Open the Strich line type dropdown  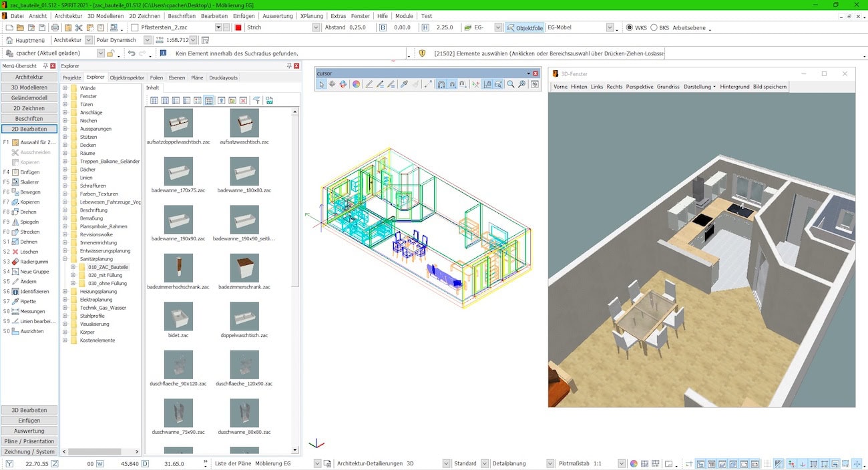pos(316,27)
